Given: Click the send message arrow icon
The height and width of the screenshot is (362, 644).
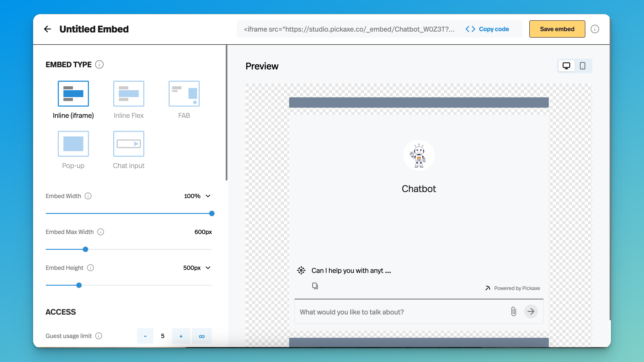Looking at the screenshot, I should 531,312.
